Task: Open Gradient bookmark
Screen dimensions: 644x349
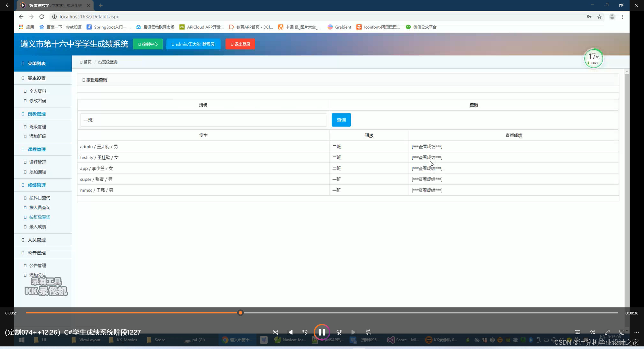Action: pyautogui.click(x=339, y=27)
